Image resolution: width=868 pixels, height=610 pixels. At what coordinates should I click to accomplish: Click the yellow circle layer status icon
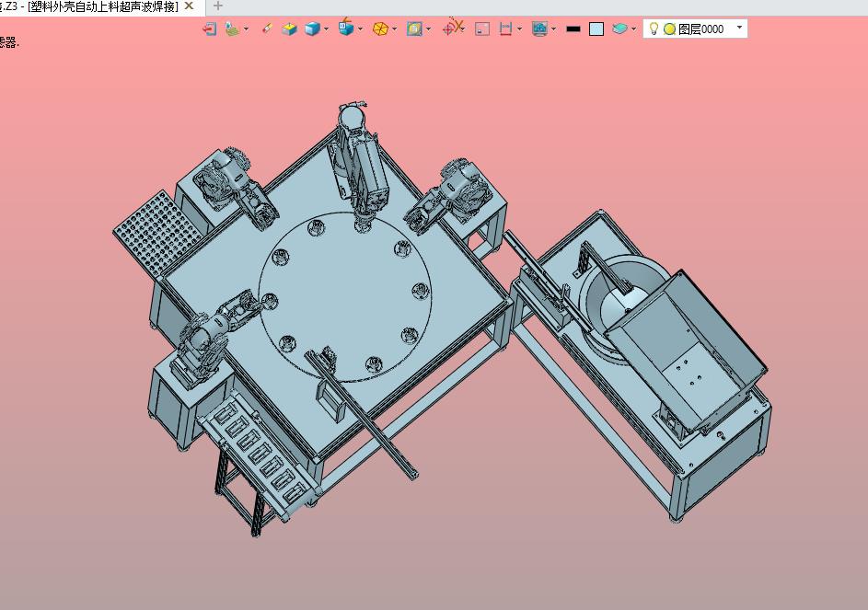pos(669,29)
